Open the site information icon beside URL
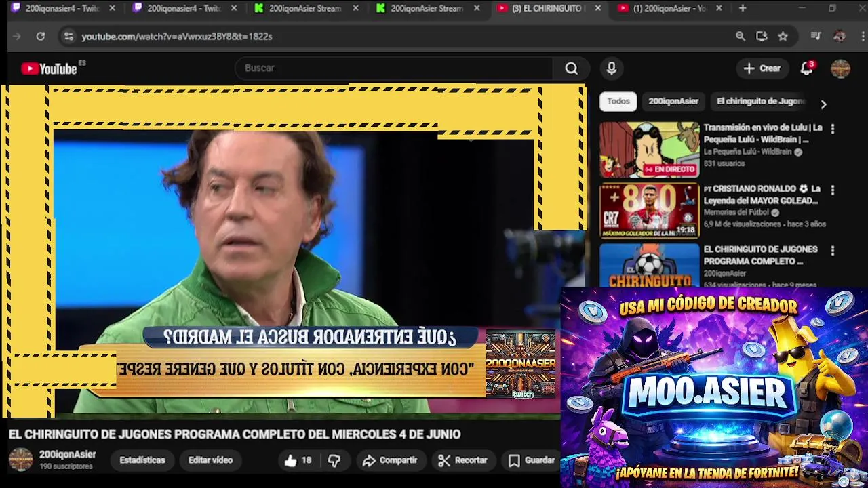Image resolution: width=868 pixels, height=488 pixels. (x=68, y=37)
